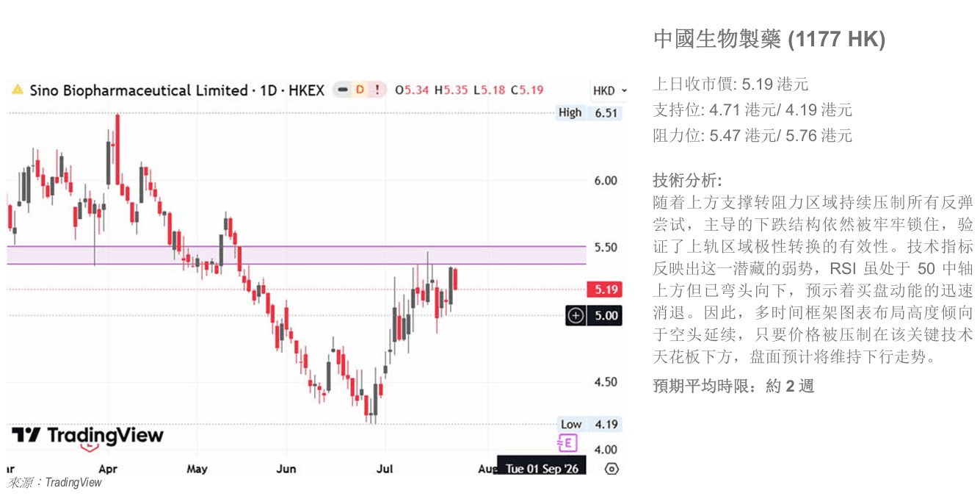Click the high value H5.35
The width and height of the screenshot is (980, 496).
(451, 90)
